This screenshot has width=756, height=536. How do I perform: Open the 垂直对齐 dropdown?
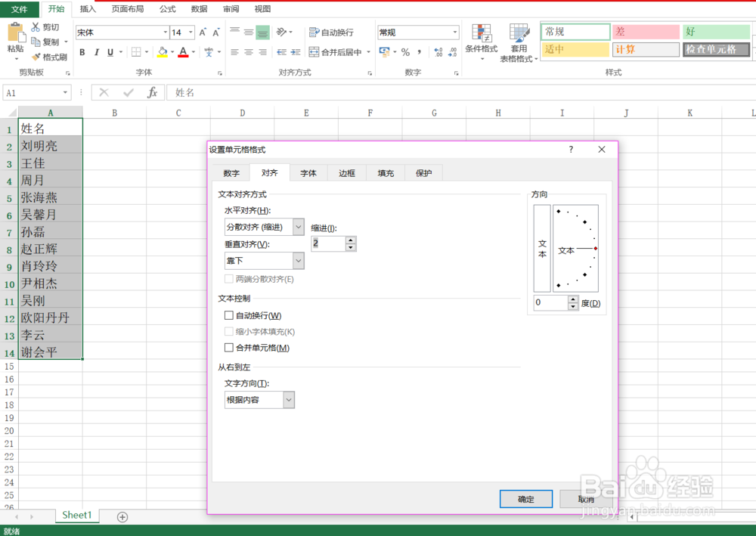299,261
